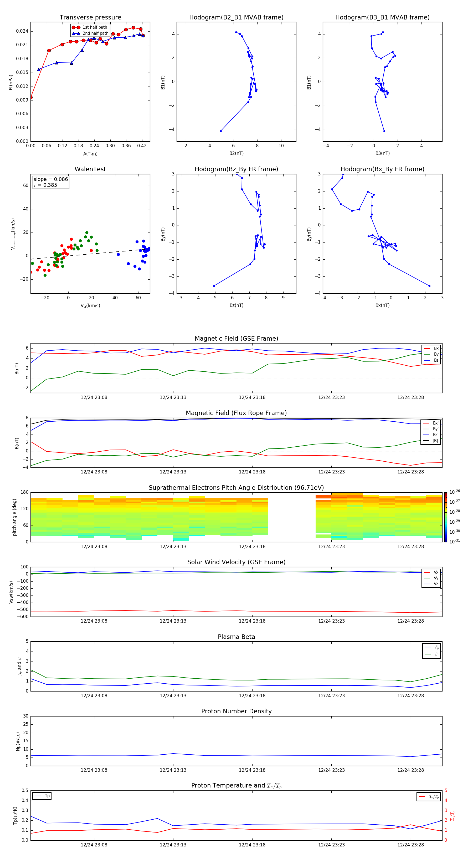Click the 'WalenTest' plot title

(x=90, y=169)
